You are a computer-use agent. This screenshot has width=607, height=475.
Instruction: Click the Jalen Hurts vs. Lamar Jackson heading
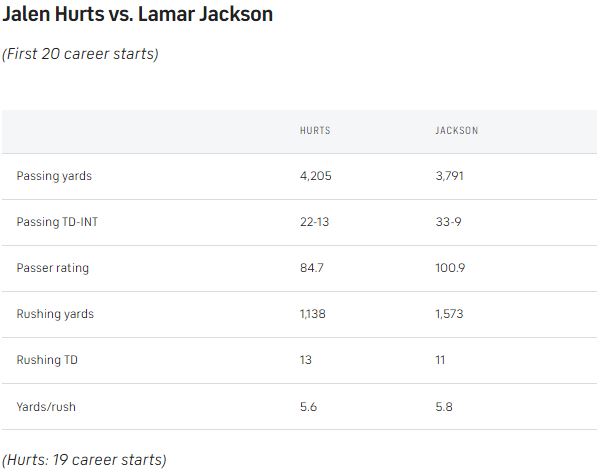click(137, 14)
